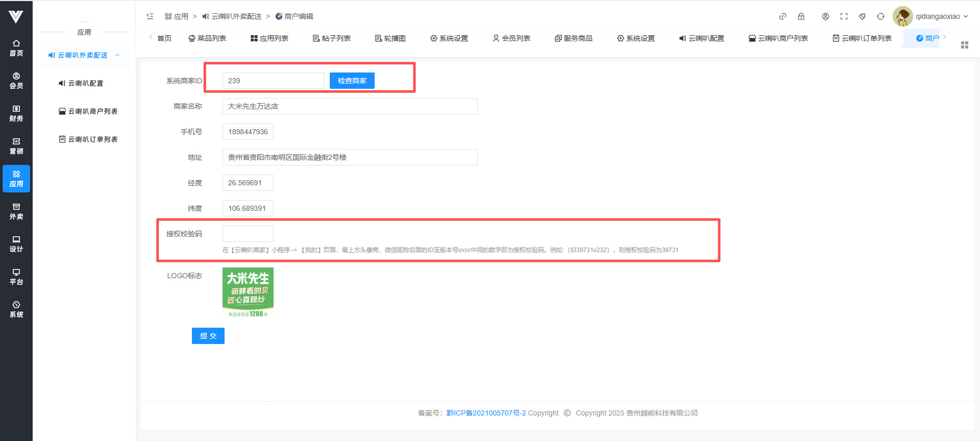Switch to the 轮播图 tab
This screenshot has width=980, height=441.
[390, 38]
